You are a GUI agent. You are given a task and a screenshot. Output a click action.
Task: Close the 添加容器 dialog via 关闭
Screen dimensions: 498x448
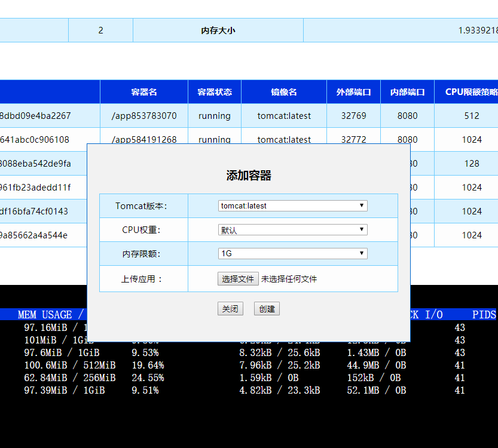click(230, 308)
